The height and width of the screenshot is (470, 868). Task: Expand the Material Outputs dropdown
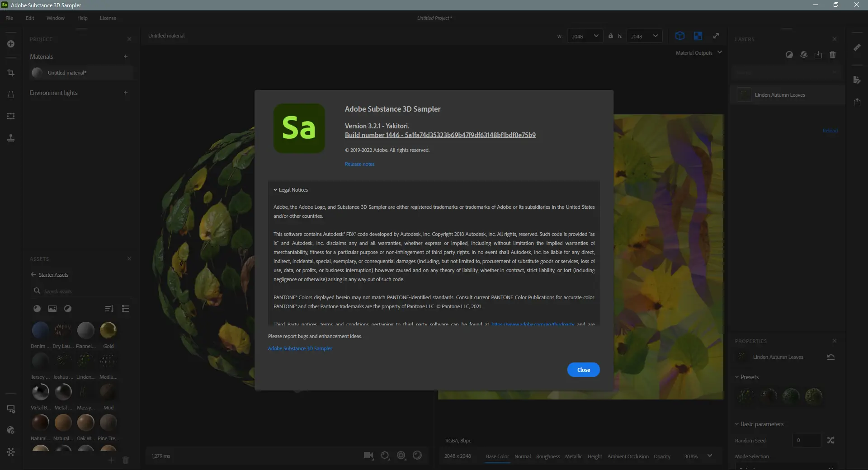pos(699,53)
